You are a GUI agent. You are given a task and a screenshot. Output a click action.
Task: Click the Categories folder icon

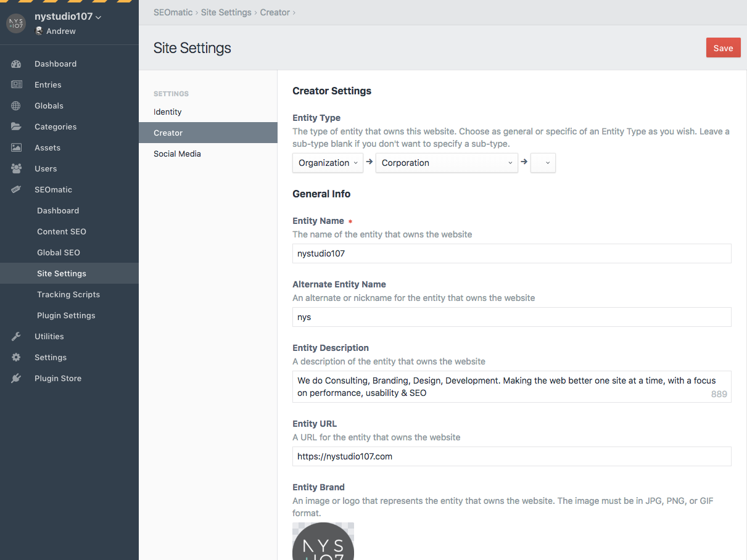pyautogui.click(x=16, y=126)
